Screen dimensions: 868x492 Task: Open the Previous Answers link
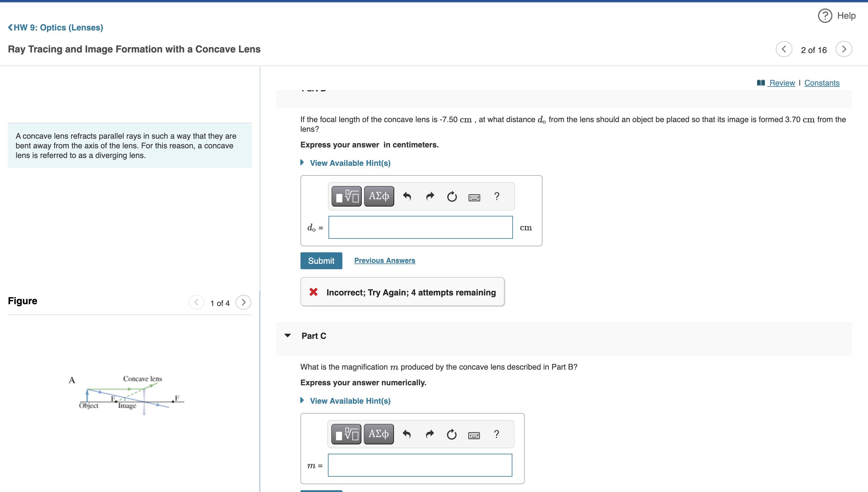[x=384, y=260]
